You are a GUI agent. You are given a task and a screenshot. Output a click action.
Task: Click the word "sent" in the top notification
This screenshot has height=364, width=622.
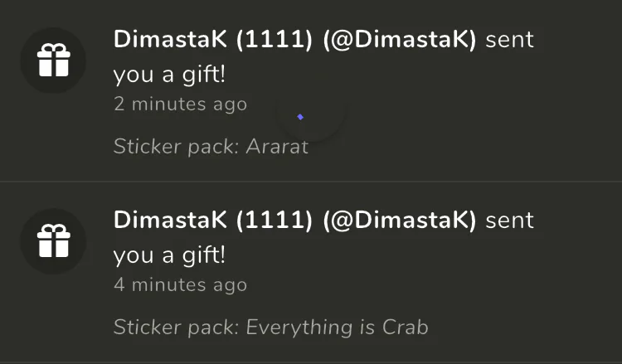(x=509, y=39)
